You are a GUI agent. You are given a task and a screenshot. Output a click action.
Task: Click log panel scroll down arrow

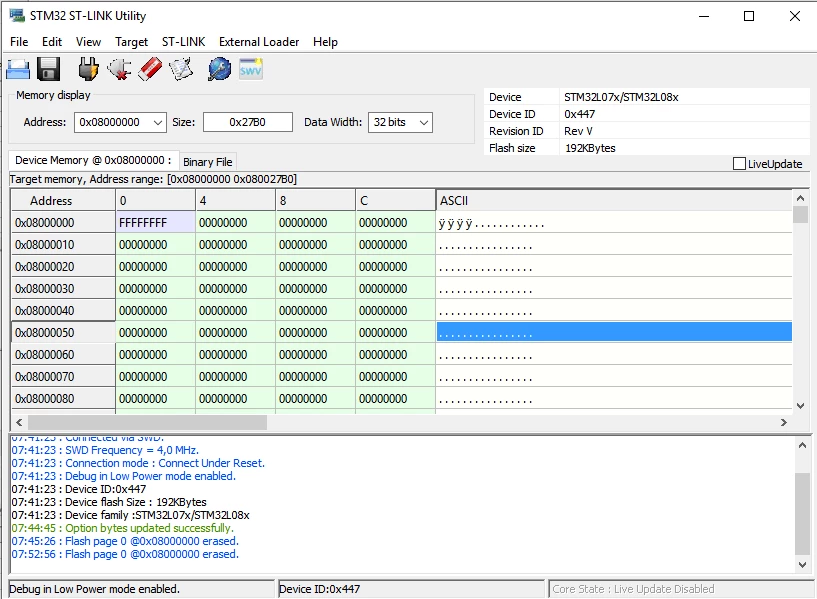tap(802, 565)
